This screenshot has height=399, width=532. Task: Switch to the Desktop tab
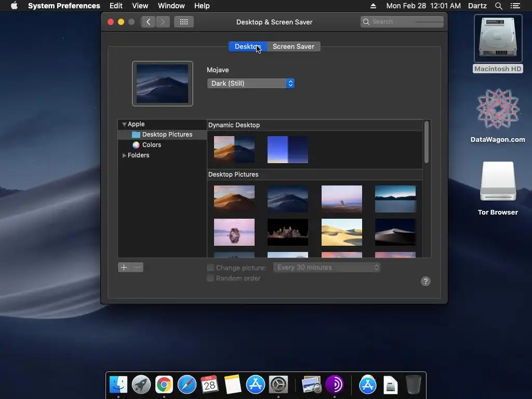(x=248, y=46)
